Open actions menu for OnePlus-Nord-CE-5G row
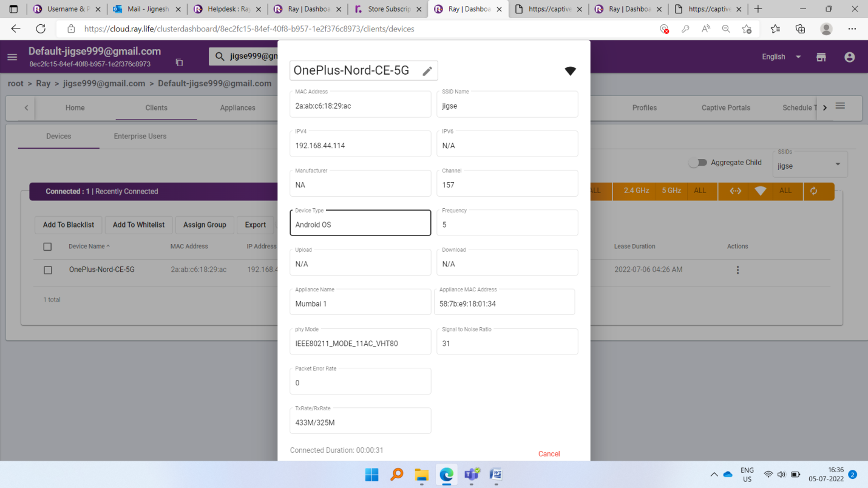The width and height of the screenshot is (868, 488). (x=737, y=270)
